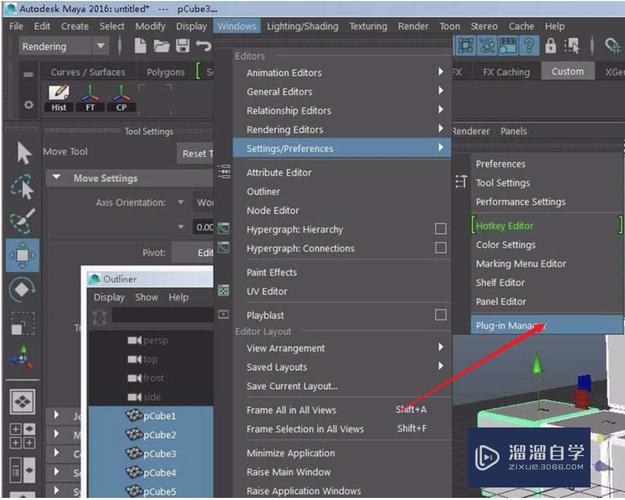Click the New Scene icon
The width and height of the screenshot is (625, 500).
tap(140, 46)
